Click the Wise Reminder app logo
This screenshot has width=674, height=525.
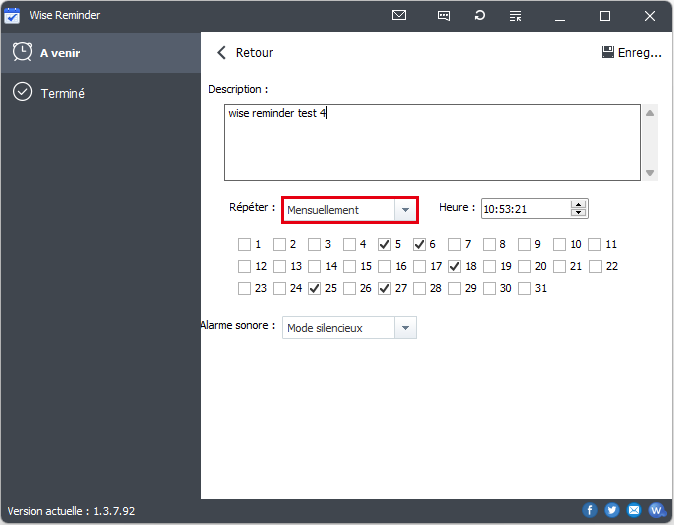click(12, 15)
